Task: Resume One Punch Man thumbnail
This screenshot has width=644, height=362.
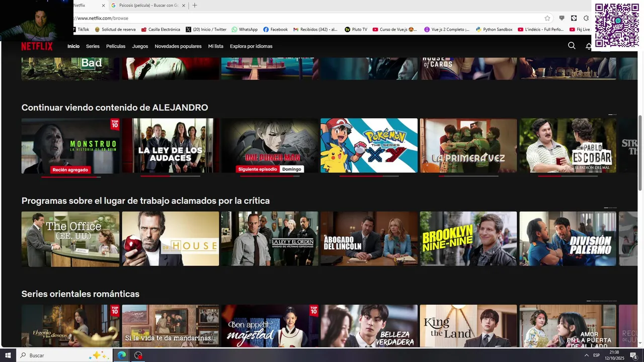Action: tap(270, 146)
